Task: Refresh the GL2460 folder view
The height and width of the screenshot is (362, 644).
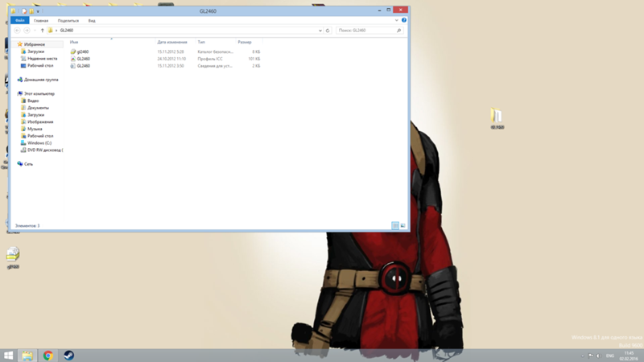Action: click(328, 31)
